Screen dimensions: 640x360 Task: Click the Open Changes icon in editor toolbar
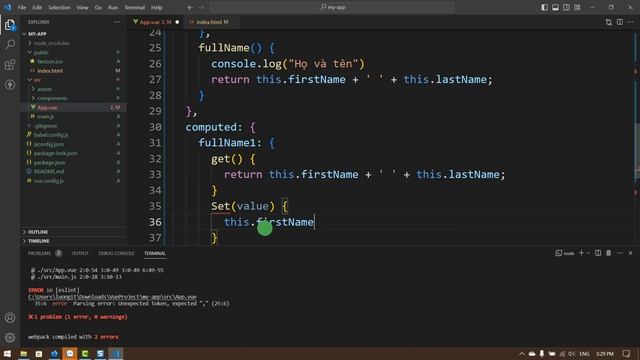609,22
